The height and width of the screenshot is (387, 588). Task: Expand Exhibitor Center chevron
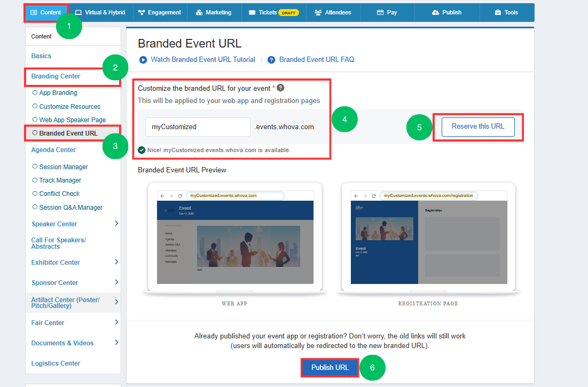tap(116, 262)
